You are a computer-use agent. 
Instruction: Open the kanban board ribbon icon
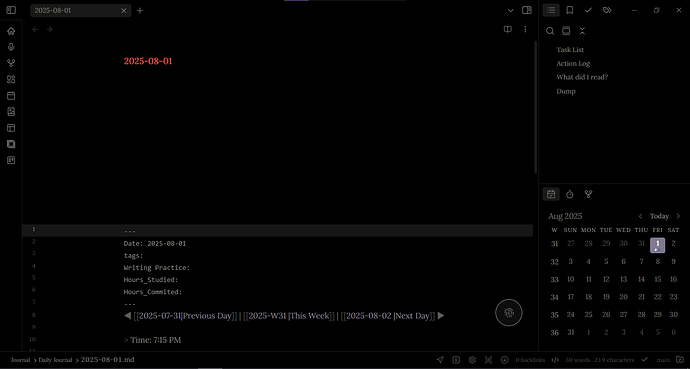(11, 160)
